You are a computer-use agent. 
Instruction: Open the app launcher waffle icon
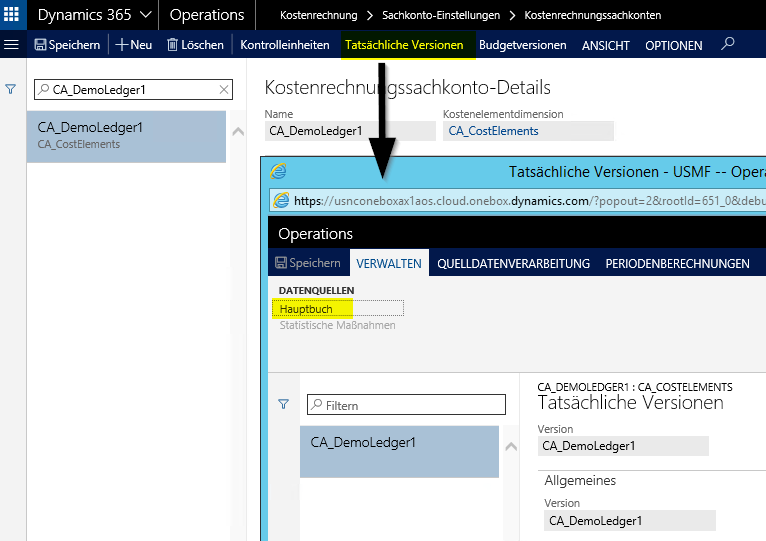(12, 15)
